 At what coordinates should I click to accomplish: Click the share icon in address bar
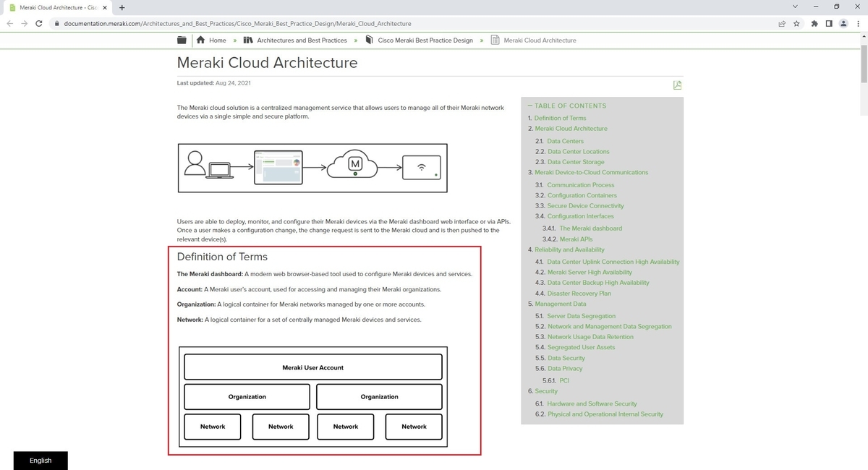(781, 23)
